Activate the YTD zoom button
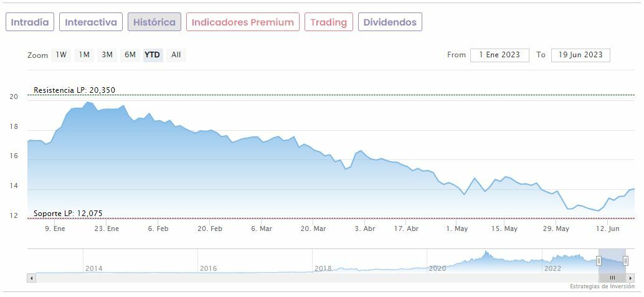 click(x=153, y=55)
